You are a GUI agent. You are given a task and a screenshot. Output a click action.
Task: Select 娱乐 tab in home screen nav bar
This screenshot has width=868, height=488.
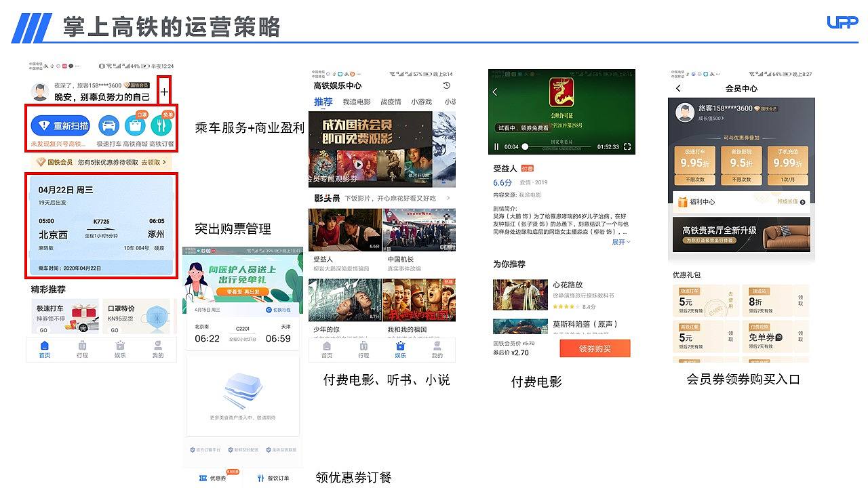pyautogui.click(x=120, y=349)
